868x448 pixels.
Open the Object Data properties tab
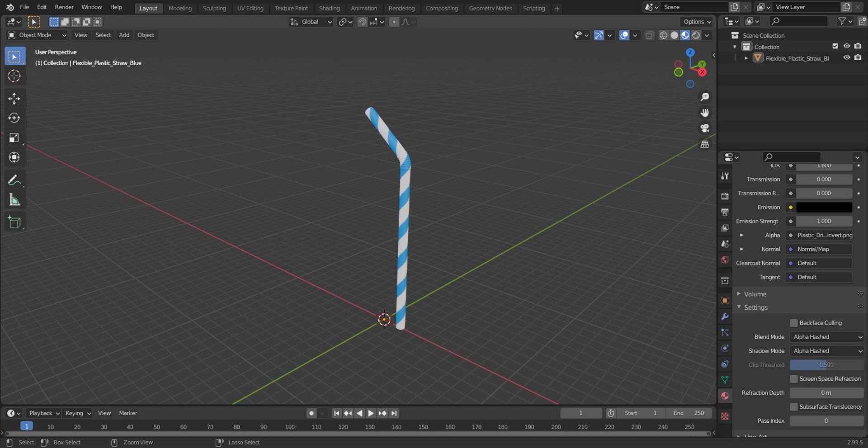(725, 380)
